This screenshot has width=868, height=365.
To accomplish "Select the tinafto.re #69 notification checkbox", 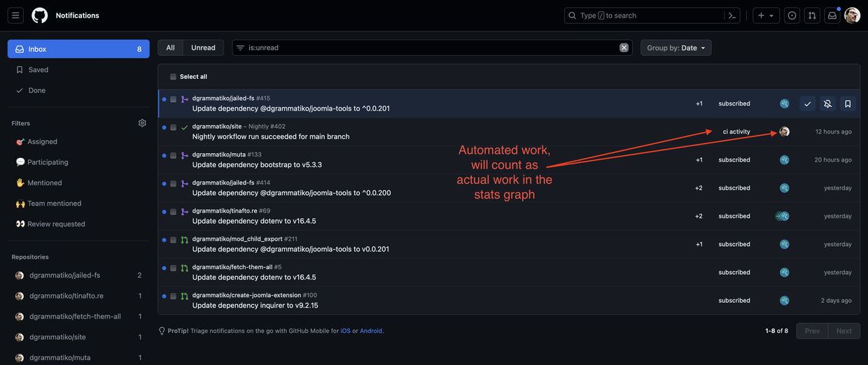I will point(173,212).
